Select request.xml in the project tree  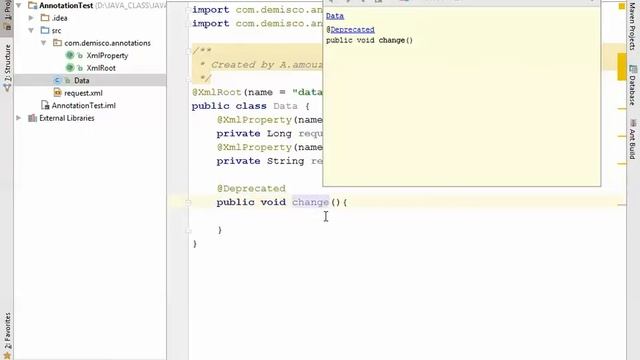pos(83,93)
